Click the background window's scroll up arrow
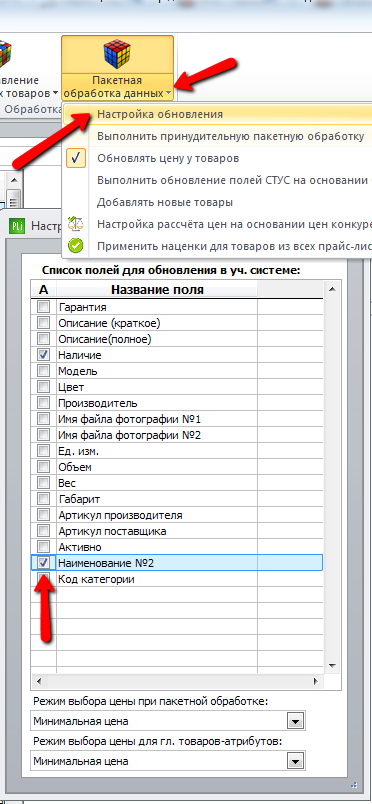Viewport: 372px width, 804px height. pos(14,180)
